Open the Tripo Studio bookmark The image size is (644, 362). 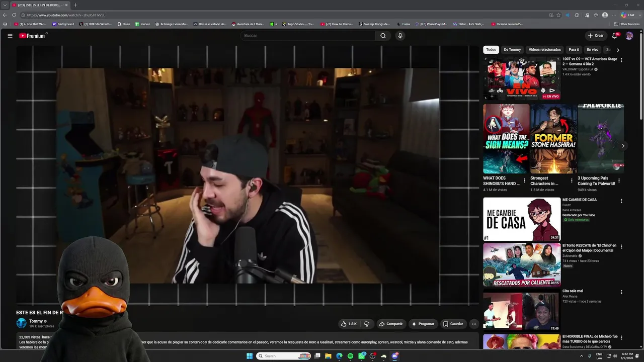tap(298, 24)
